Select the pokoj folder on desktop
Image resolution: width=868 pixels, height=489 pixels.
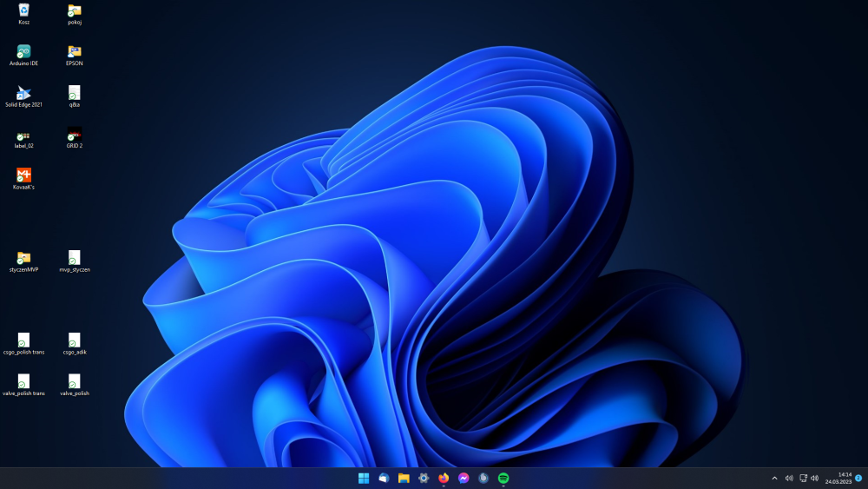pos(75,14)
